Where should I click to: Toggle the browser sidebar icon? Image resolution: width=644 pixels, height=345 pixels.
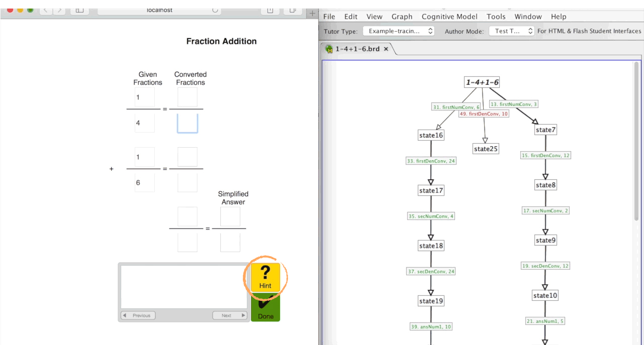pos(79,10)
